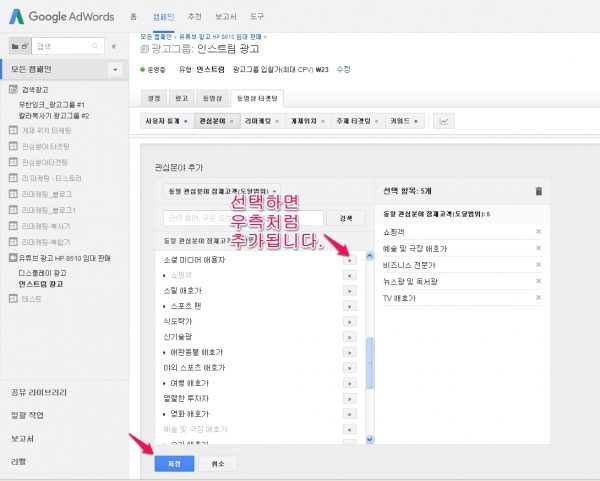
Task: Click the interest list scrollbar thumb
Action: [370, 363]
